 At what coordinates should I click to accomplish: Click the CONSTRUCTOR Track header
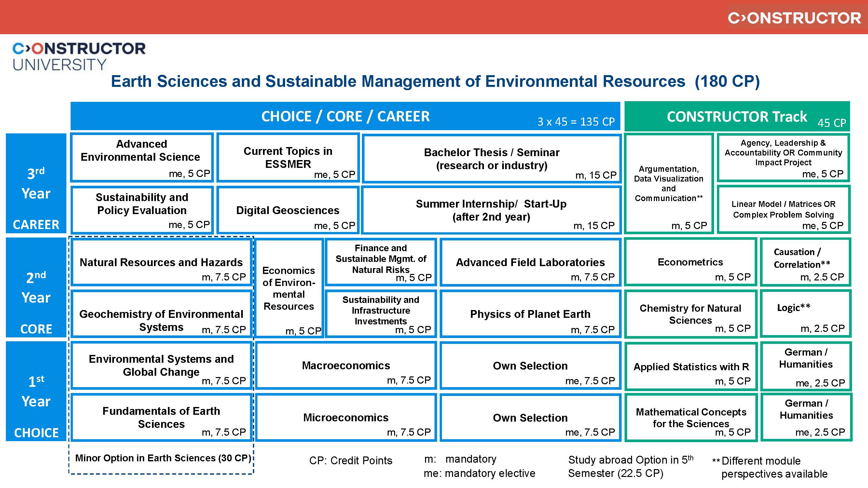(736, 116)
